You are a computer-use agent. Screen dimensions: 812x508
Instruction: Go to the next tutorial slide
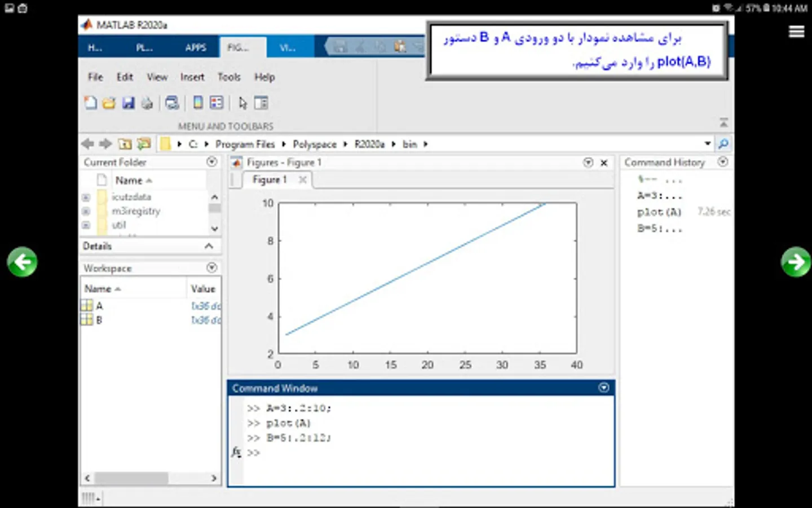coord(796,262)
